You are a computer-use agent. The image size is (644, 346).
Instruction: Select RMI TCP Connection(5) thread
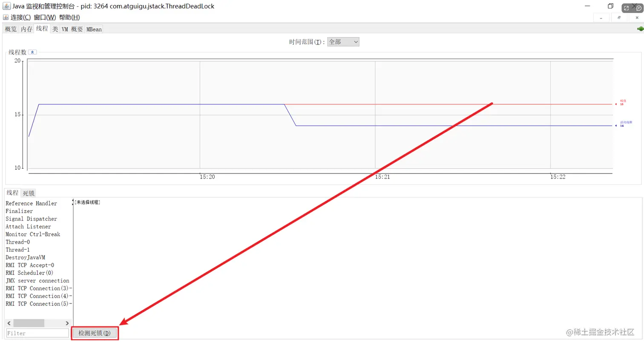click(38, 303)
